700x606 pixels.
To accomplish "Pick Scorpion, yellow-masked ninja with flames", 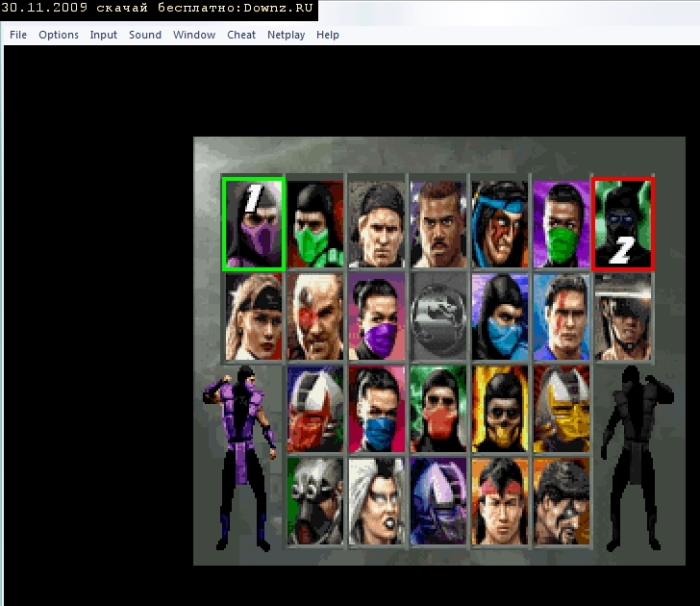I will pyautogui.click(x=500, y=409).
